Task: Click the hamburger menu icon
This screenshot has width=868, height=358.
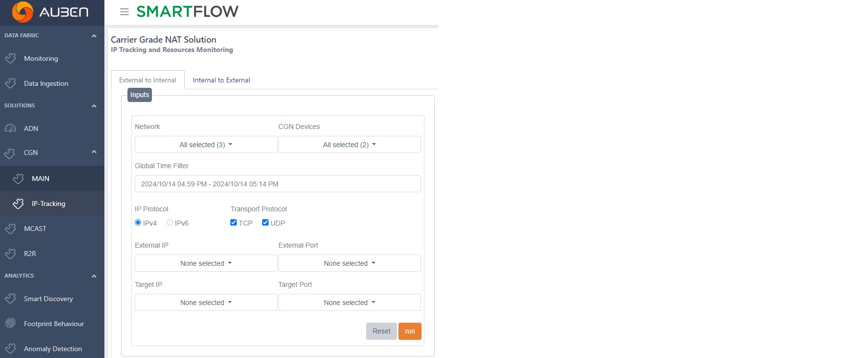Action: click(124, 12)
